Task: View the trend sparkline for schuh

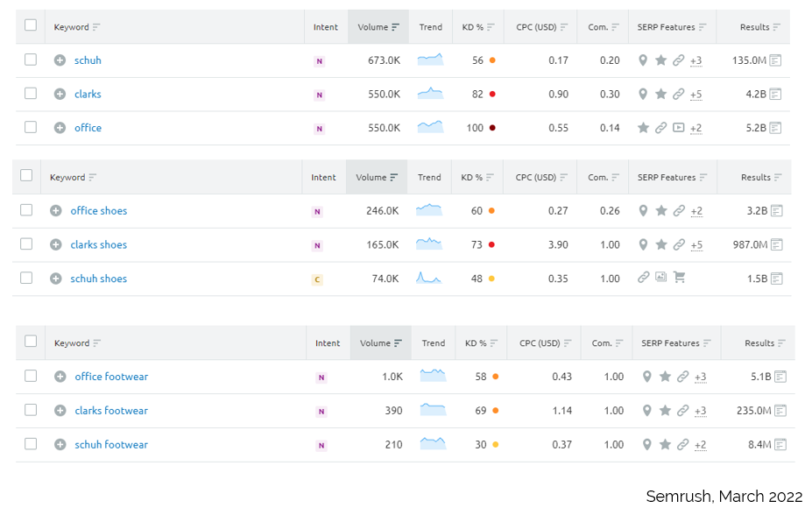Action: tap(430, 60)
